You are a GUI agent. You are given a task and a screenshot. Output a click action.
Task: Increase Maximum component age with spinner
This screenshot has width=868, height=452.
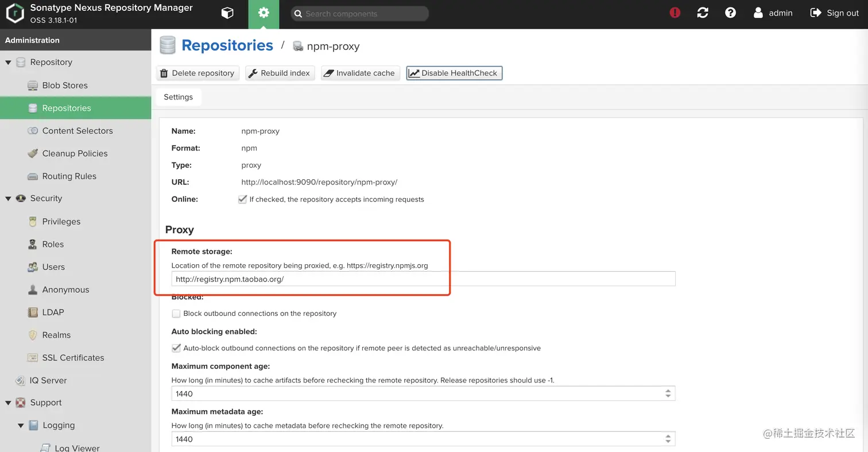click(668, 391)
